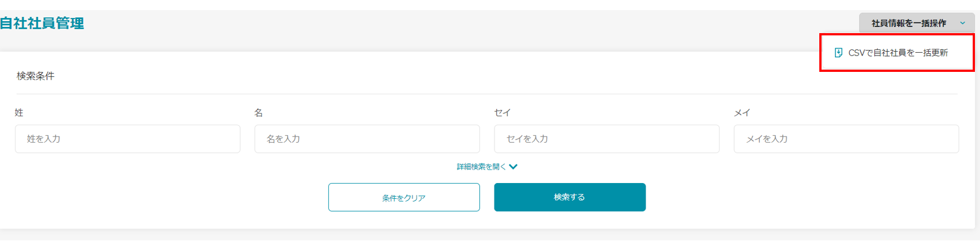
Task: Click the 姓 label above the first field
Action: [x=19, y=113]
